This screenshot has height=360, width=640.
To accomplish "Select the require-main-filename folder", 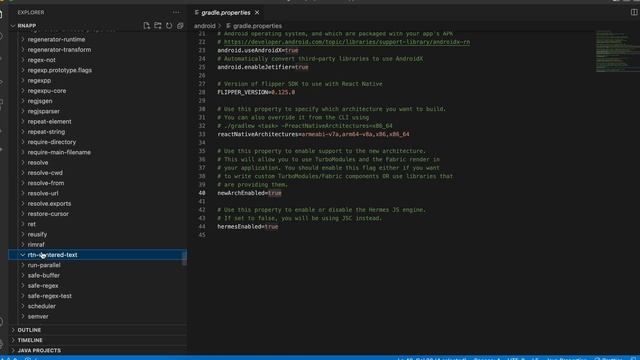I will [59, 152].
